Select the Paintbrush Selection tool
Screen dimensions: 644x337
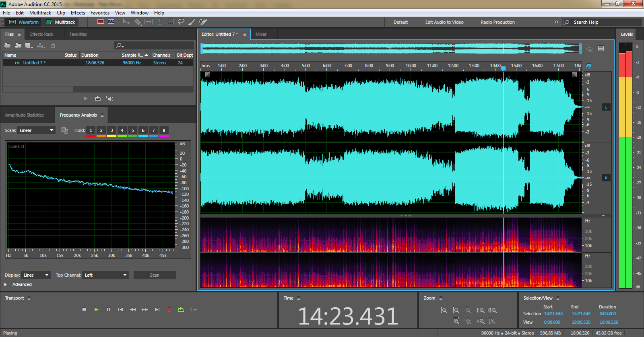(192, 22)
